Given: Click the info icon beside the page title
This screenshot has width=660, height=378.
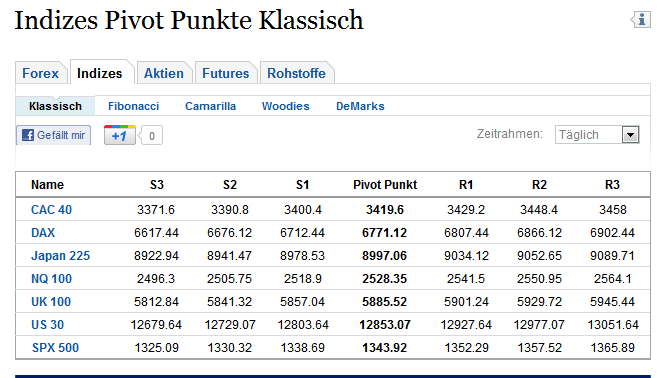Looking at the screenshot, I should click(641, 19).
